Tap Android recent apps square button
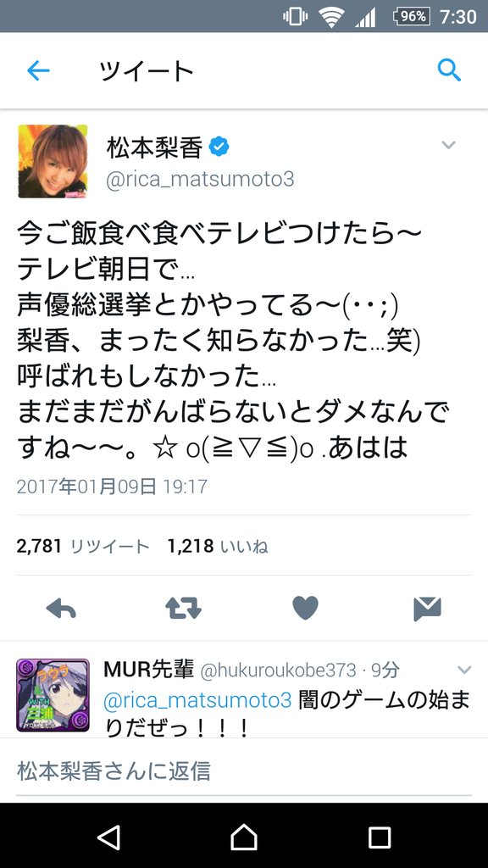The width and height of the screenshot is (488, 868). [x=380, y=837]
